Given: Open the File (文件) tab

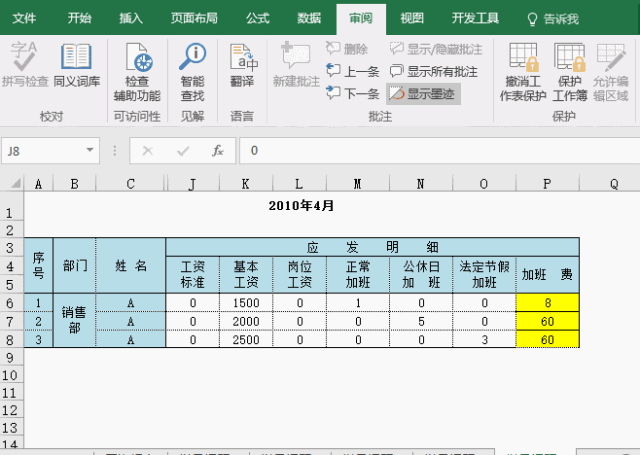Looking at the screenshot, I should (24, 18).
